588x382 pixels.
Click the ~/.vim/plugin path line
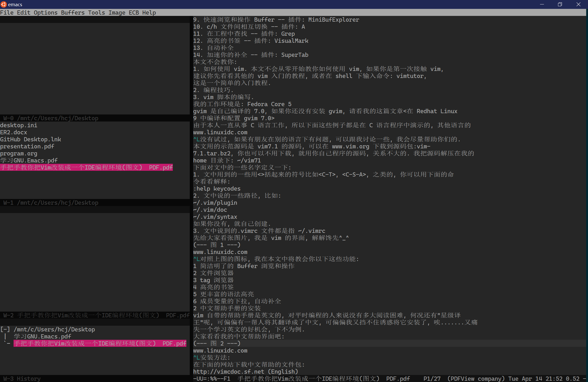[215, 203]
